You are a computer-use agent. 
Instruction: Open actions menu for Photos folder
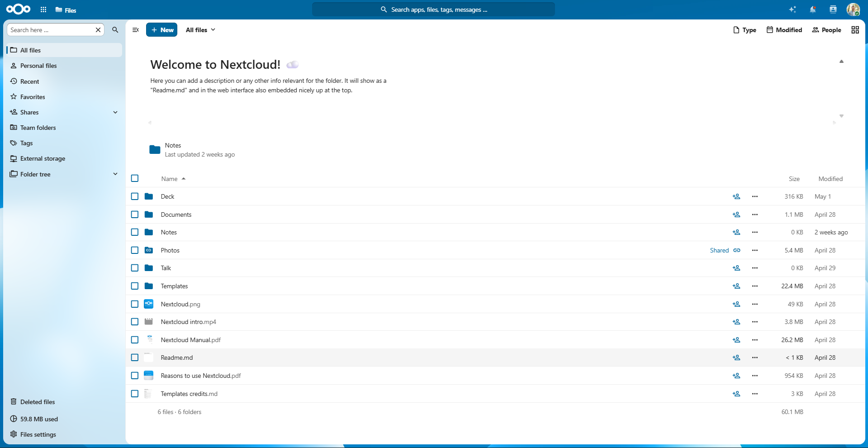click(755, 250)
